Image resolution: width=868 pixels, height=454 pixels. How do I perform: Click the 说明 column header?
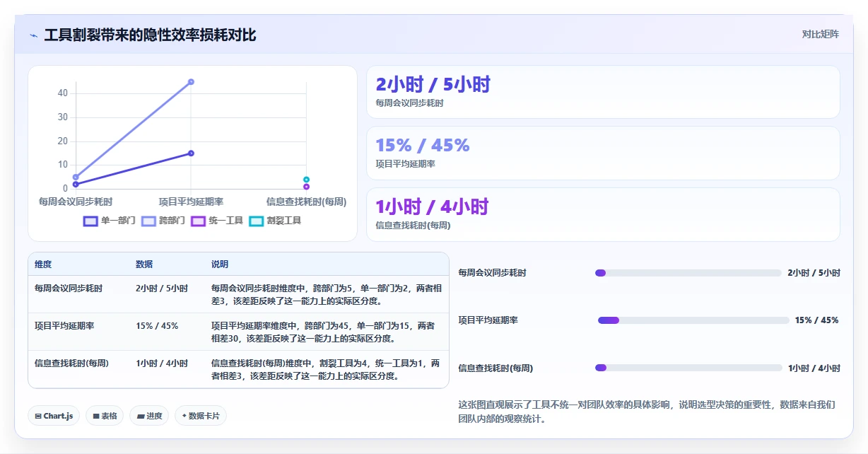pos(220,264)
